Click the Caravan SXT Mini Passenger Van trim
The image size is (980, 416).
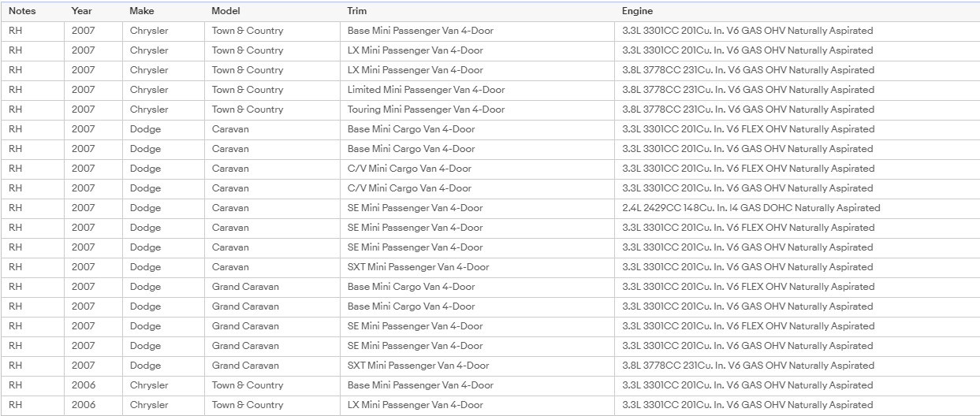[x=419, y=267]
